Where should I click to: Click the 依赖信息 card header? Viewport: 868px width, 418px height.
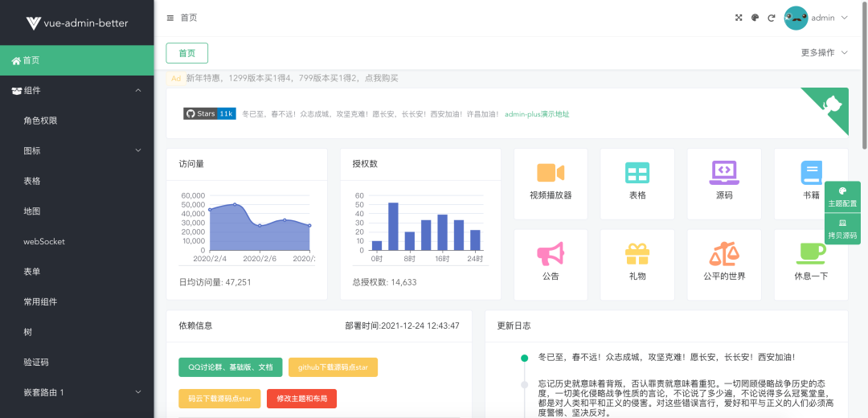point(319,326)
